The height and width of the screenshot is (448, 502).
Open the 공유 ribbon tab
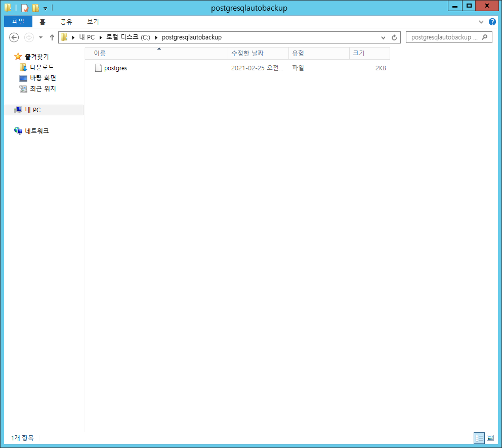[66, 21]
